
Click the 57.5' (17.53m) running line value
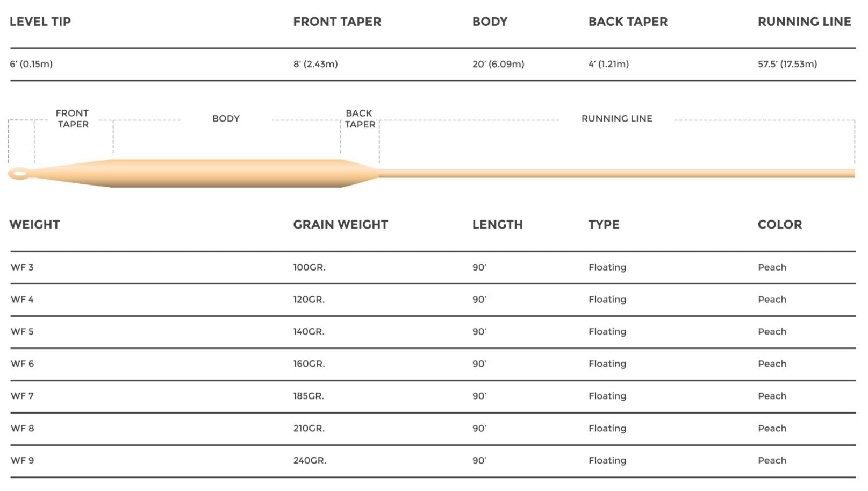(787, 64)
